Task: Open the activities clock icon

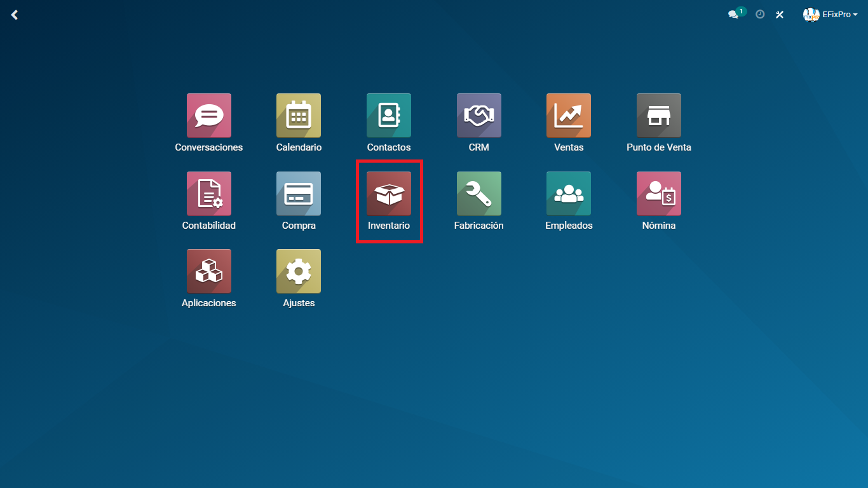Action: click(760, 14)
